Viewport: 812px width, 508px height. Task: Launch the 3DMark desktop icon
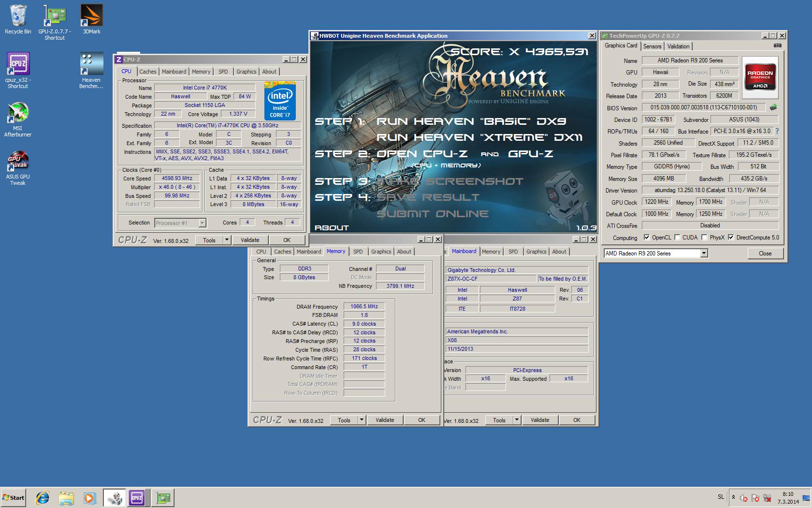click(91, 19)
